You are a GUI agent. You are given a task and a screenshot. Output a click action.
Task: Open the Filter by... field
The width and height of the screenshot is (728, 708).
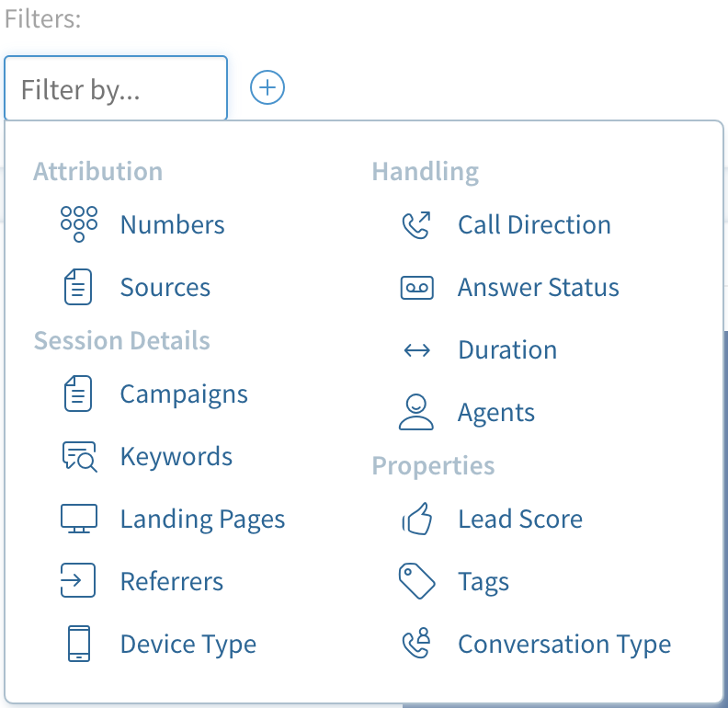[x=116, y=88]
